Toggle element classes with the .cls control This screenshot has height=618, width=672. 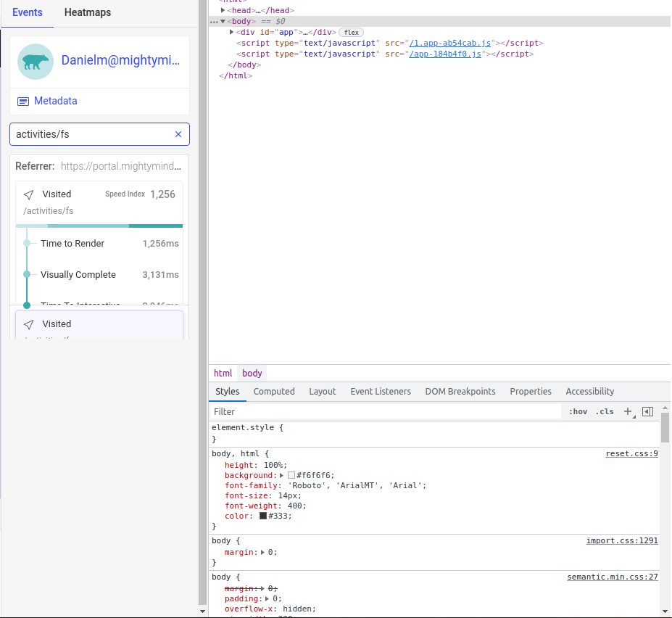point(605,411)
